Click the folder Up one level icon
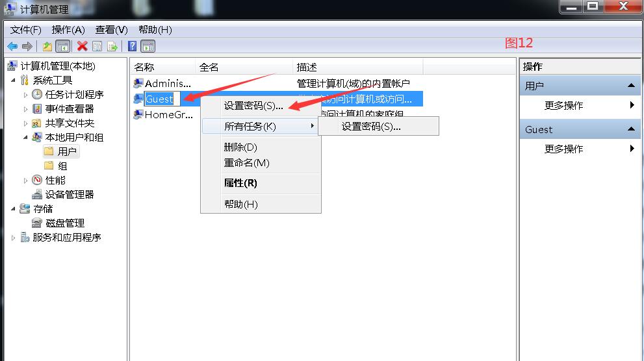This screenshot has height=361, width=644. (47, 46)
